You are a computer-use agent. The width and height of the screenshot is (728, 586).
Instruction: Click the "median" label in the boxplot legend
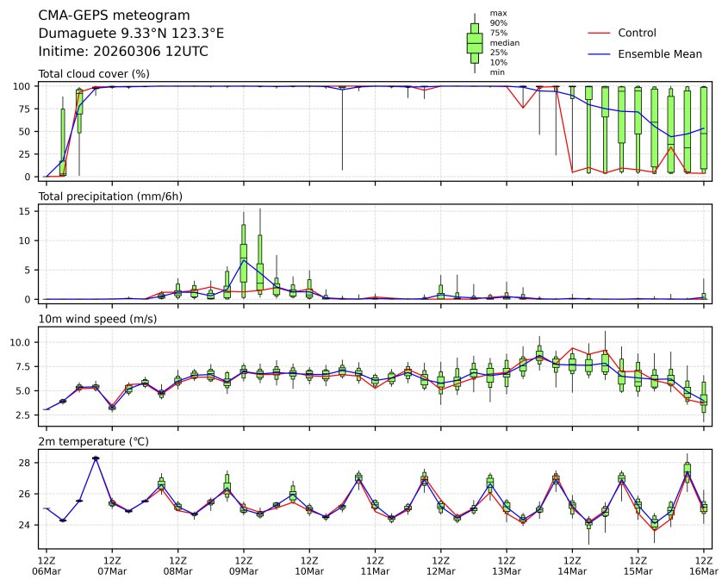[505, 42]
